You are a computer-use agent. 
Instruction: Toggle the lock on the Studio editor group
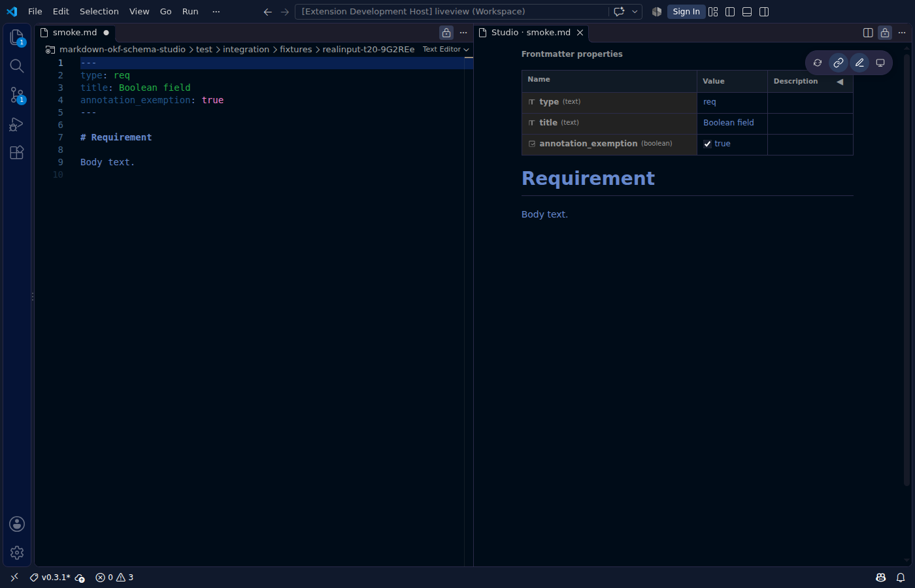[x=885, y=33]
